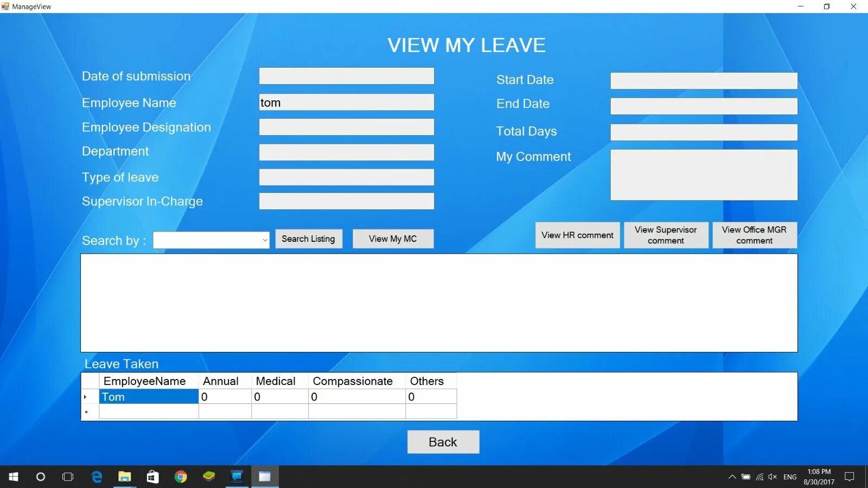Viewport: 868px width, 488px height.
Task: Open the Windows Start menu
Action: pos(14,477)
